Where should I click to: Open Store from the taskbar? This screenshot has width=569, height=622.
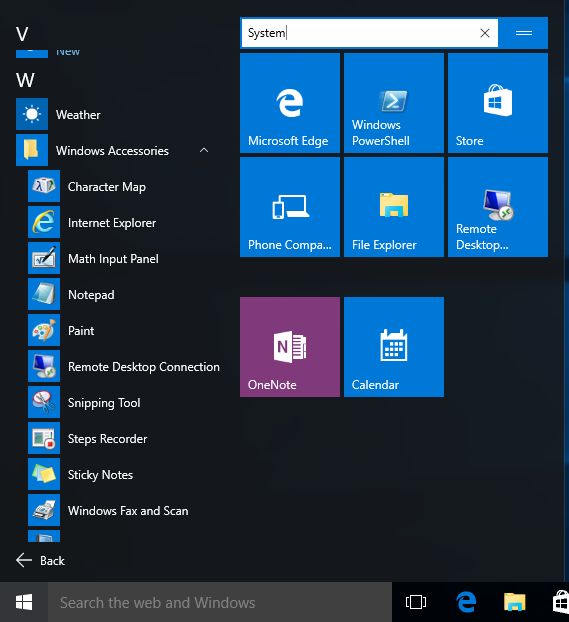point(559,602)
